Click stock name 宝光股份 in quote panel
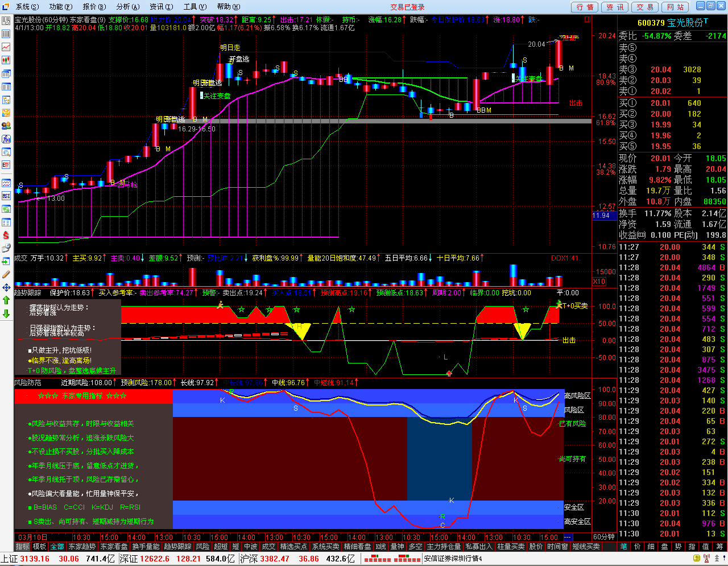728x566 pixels. [685, 23]
